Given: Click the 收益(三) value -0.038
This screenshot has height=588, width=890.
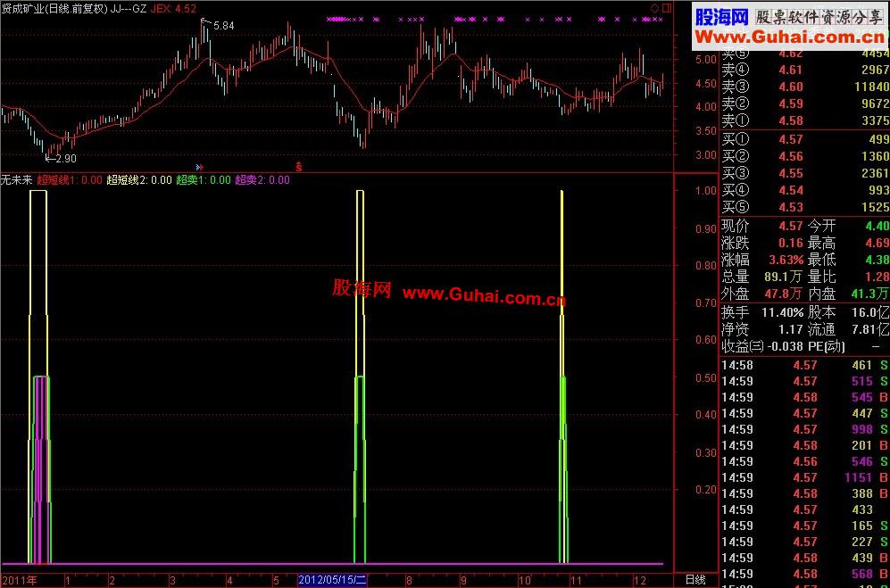Looking at the screenshot, I should [x=785, y=346].
